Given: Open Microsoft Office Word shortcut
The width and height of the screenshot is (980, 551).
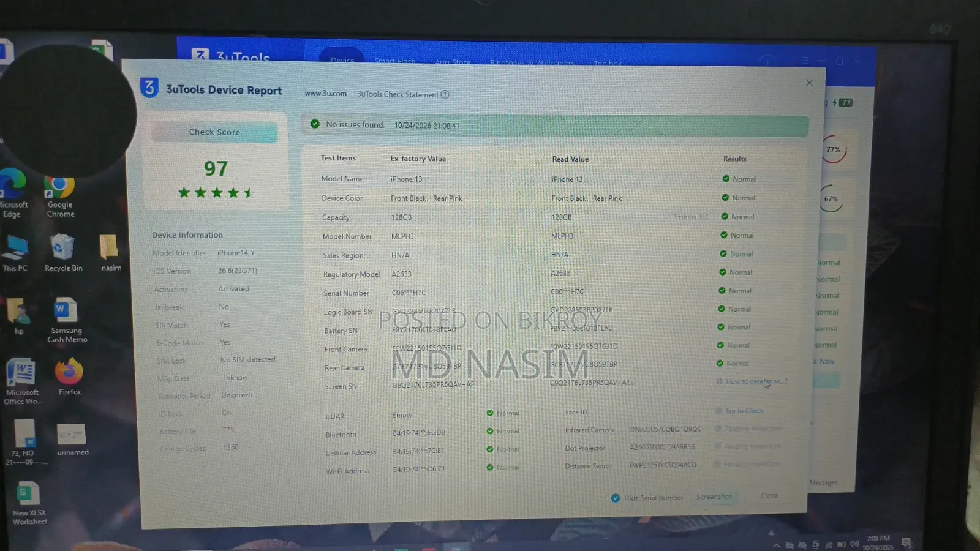Looking at the screenshot, I should 23,381.
